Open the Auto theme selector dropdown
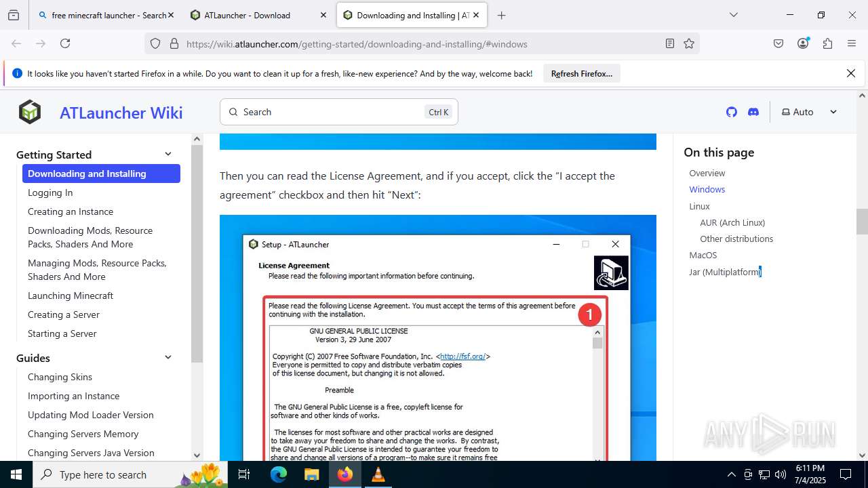The height and width of the screenshot is (488, 868). pos(810,112)
